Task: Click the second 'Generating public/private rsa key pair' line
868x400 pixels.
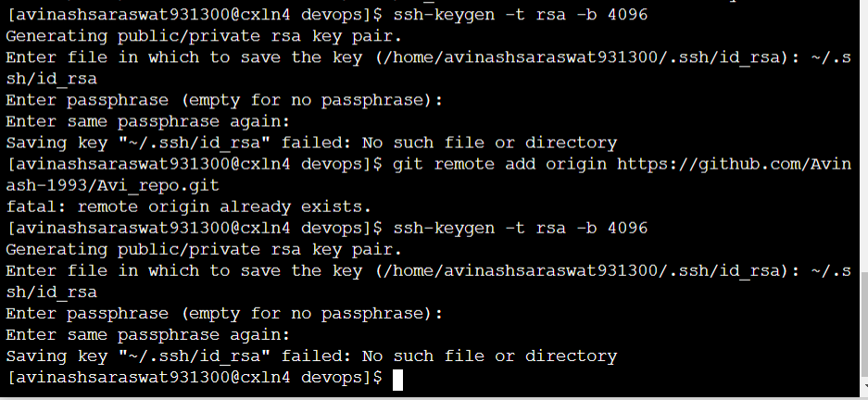Action: coord(204,249)
